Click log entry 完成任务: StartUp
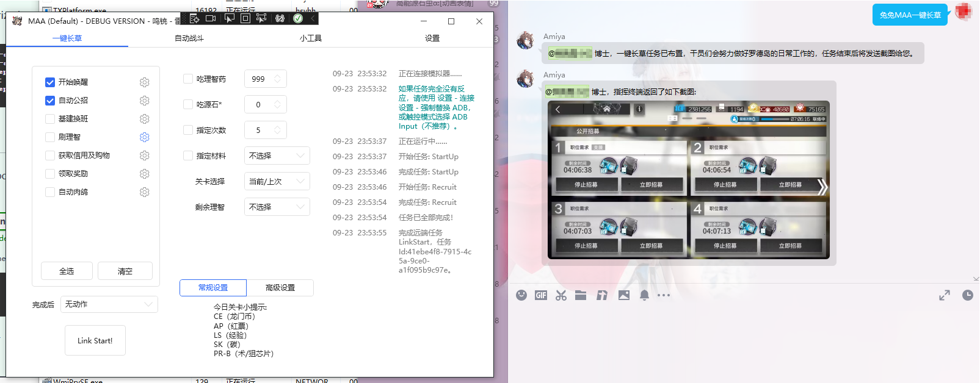Screen dimensions: 980x383 [429, 171]
